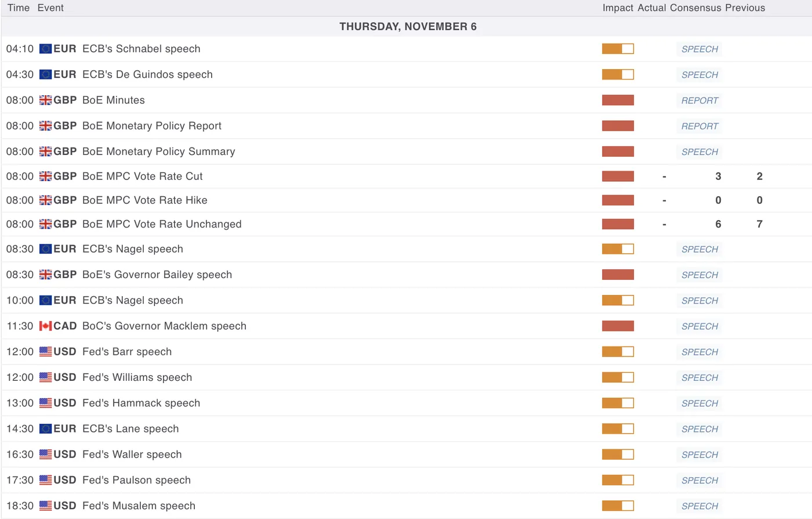Click the Canada flag beside Macklem speech
Viewport: 812px width, 519px height.
coord(45,326)
